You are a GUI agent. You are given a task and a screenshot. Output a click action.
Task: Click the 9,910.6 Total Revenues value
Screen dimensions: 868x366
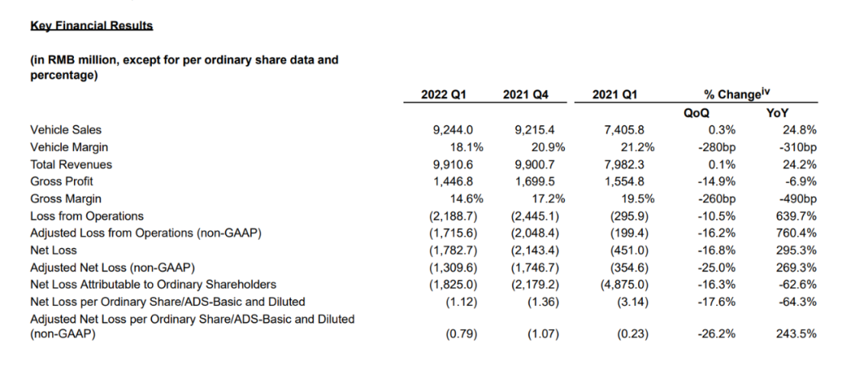452,165
